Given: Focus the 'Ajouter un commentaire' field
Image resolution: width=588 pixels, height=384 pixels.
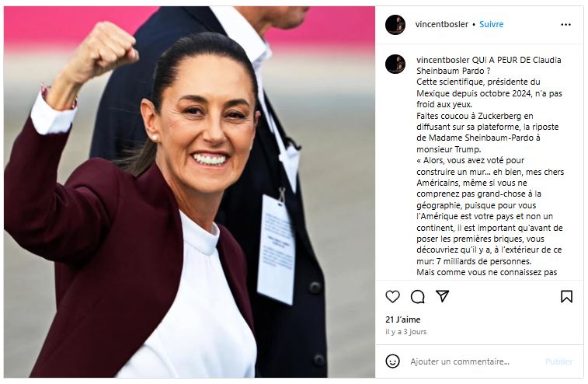Looking at the screenshot, I should (459, 361).
